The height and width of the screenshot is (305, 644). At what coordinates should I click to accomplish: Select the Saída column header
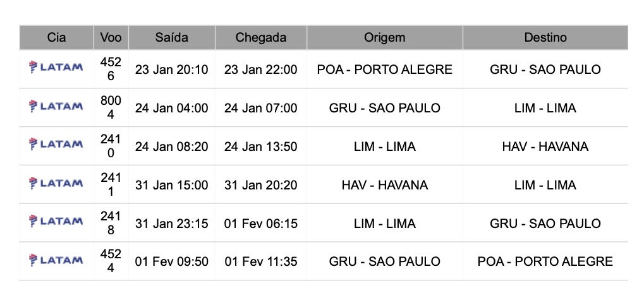click(x=171, y=37)
